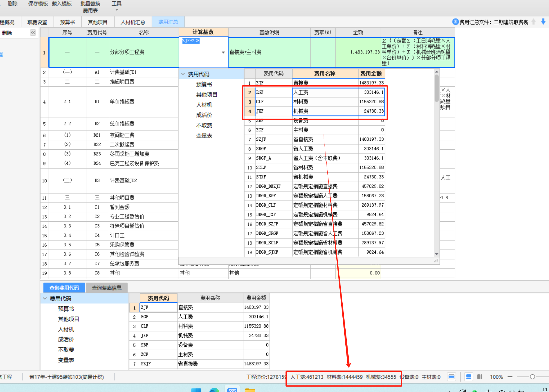Click the grey up arrow beside 二期建筑取费表
The height and width of the screenshot is (392, 549).
click(x=533, y=22)
